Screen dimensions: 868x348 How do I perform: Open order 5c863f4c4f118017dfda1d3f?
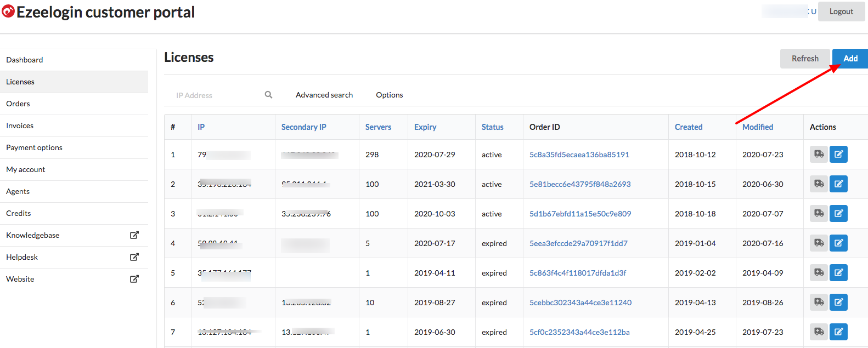[578, 273]
